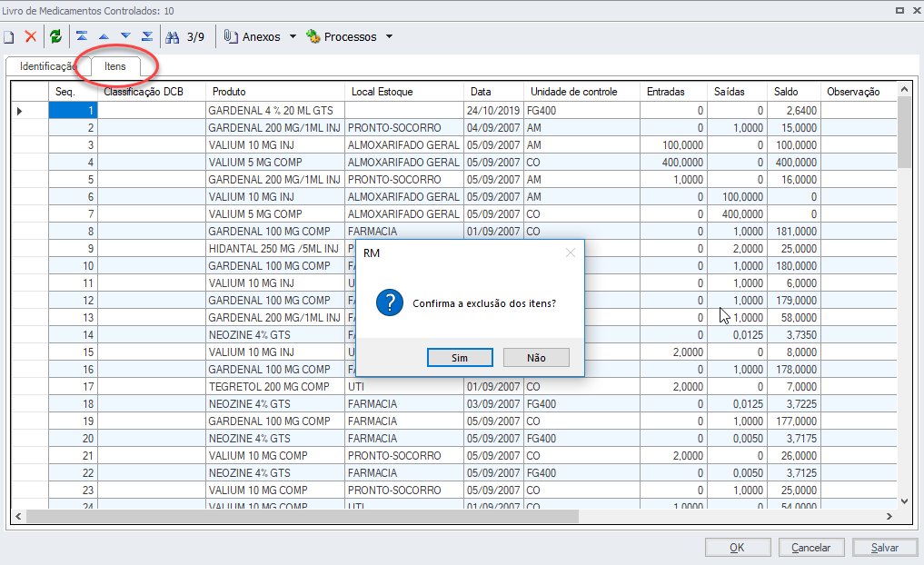Click ALMOXARIFADO GERAL in row 6
Screen dimensions: 924x565
click(403, 197)
